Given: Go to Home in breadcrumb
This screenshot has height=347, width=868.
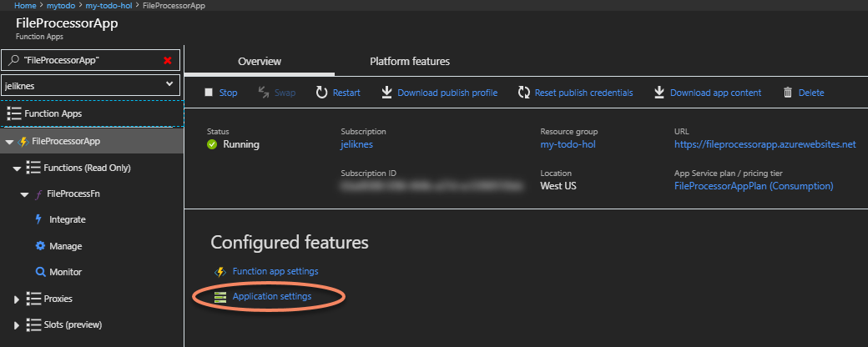Looking at the screenshot, I should point(25,6).
